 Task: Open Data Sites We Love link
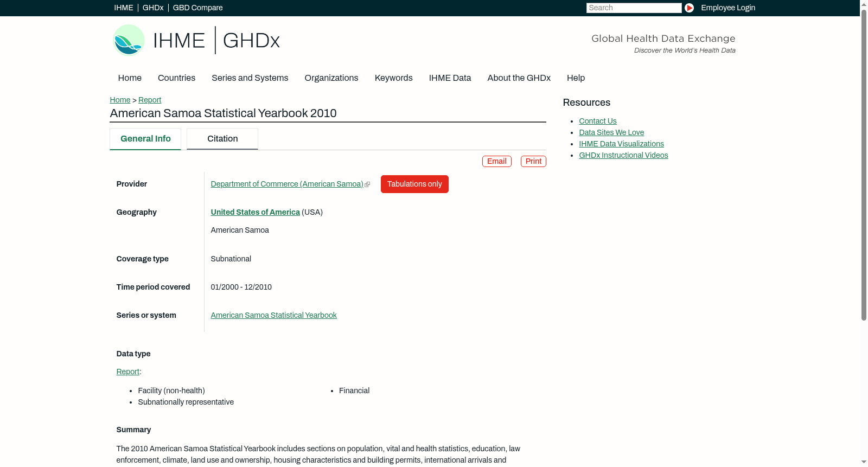[611, 132]
